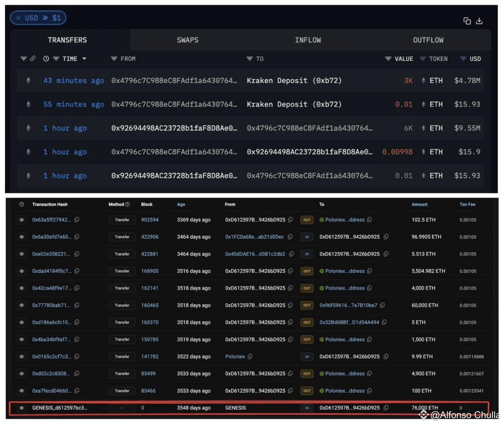
Task: Open the Poloniex sender link in 3522 days row
Action: pos(235,356)
